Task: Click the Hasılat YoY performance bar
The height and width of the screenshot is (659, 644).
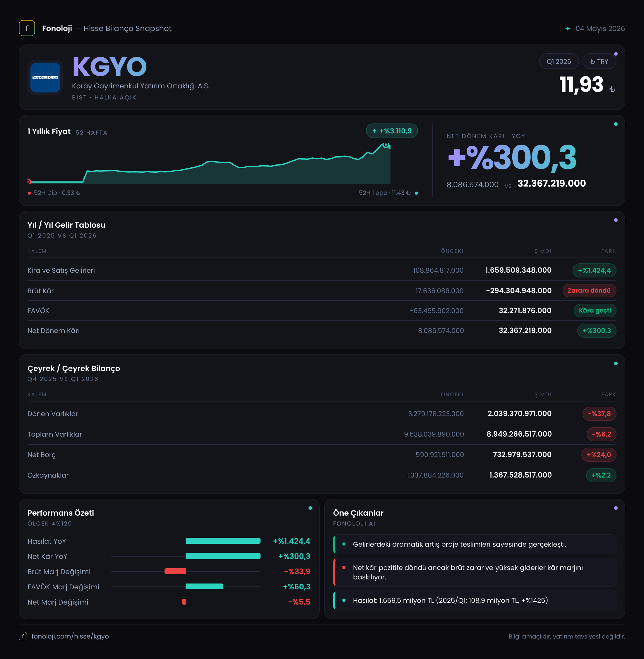Action: click(x=223, y=541)
